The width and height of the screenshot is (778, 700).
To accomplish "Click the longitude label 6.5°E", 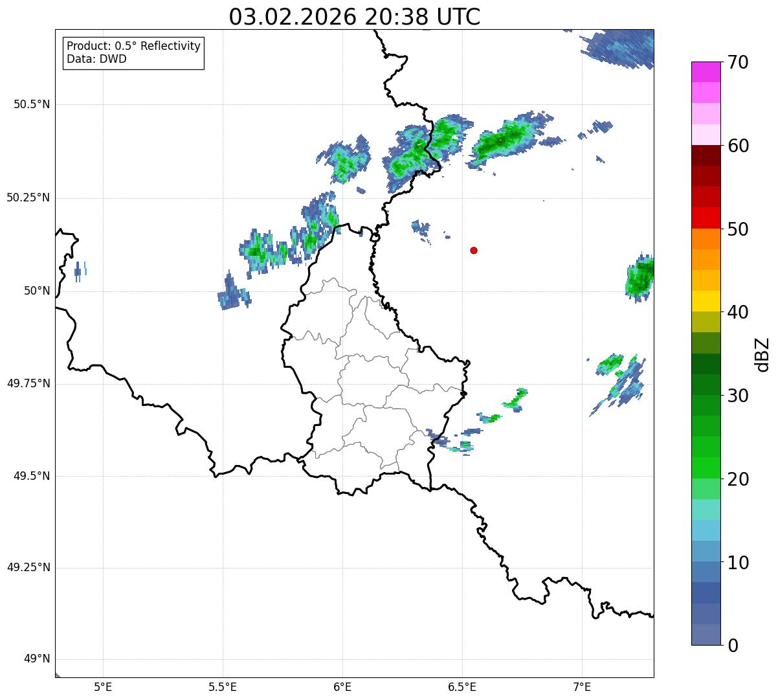I will click(x=462, y=686).
